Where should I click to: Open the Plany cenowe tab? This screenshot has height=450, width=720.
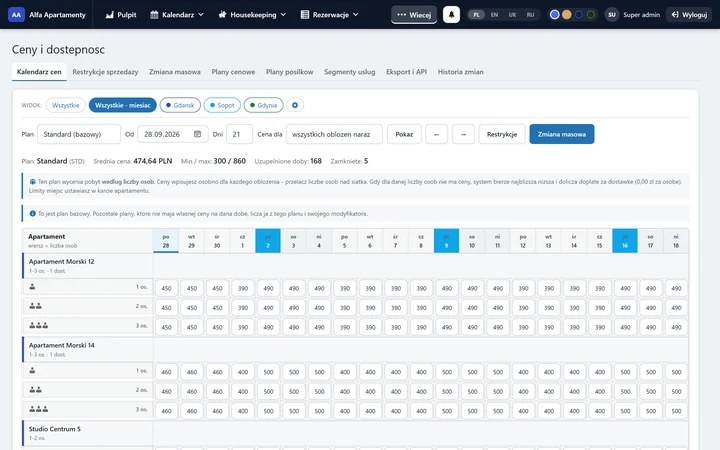[233, 72]
